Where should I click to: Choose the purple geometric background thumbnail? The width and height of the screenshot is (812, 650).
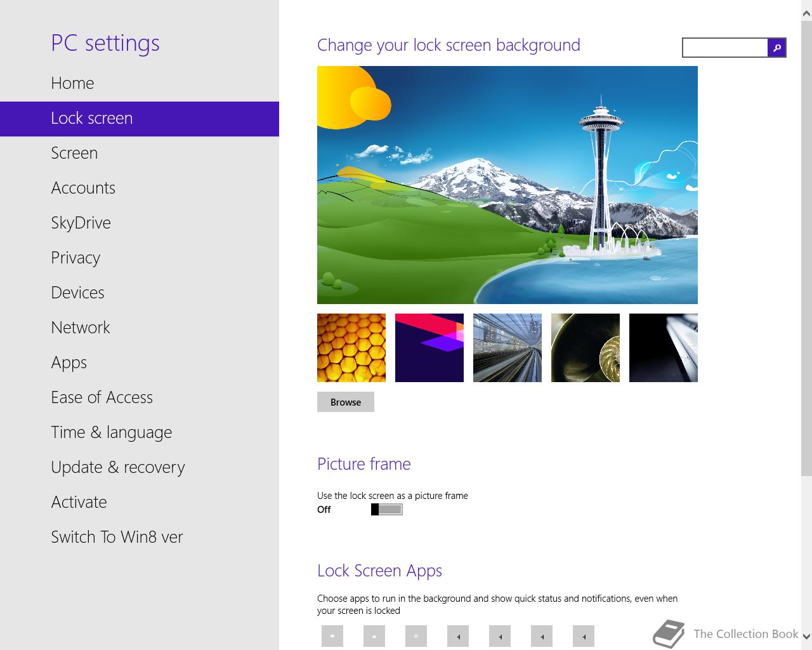(429, 348)
